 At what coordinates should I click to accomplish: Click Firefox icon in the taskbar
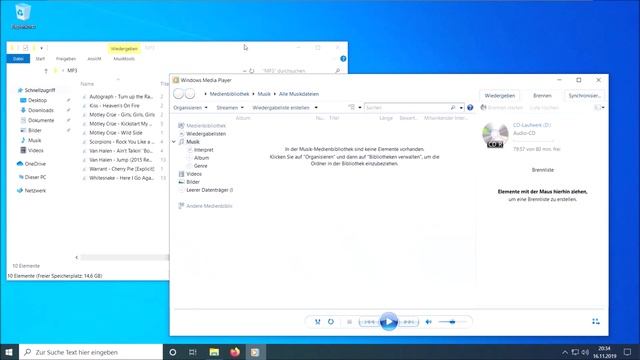(235, 352)
